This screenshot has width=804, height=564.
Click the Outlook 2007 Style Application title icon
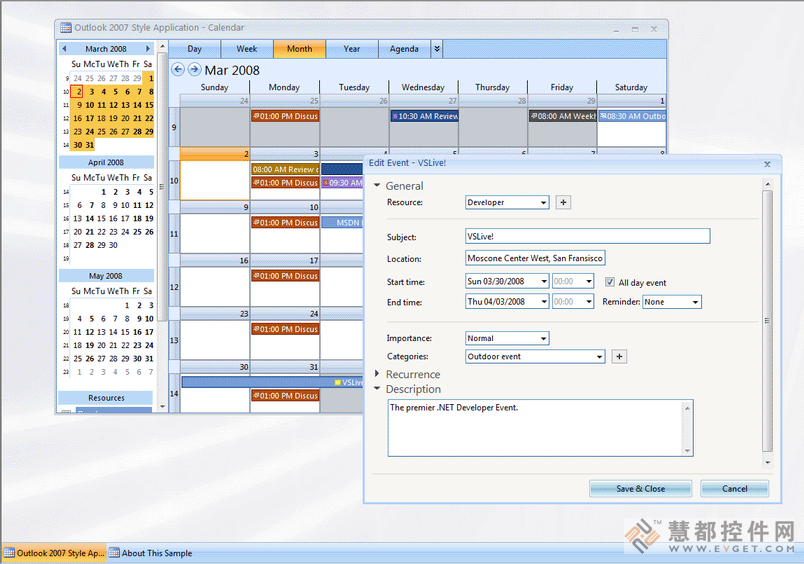click(x=66, y=28)
